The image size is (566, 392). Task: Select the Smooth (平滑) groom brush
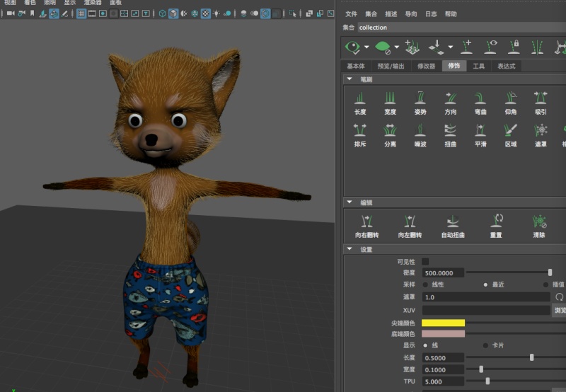pyautogui.click(x=480, y=135)
